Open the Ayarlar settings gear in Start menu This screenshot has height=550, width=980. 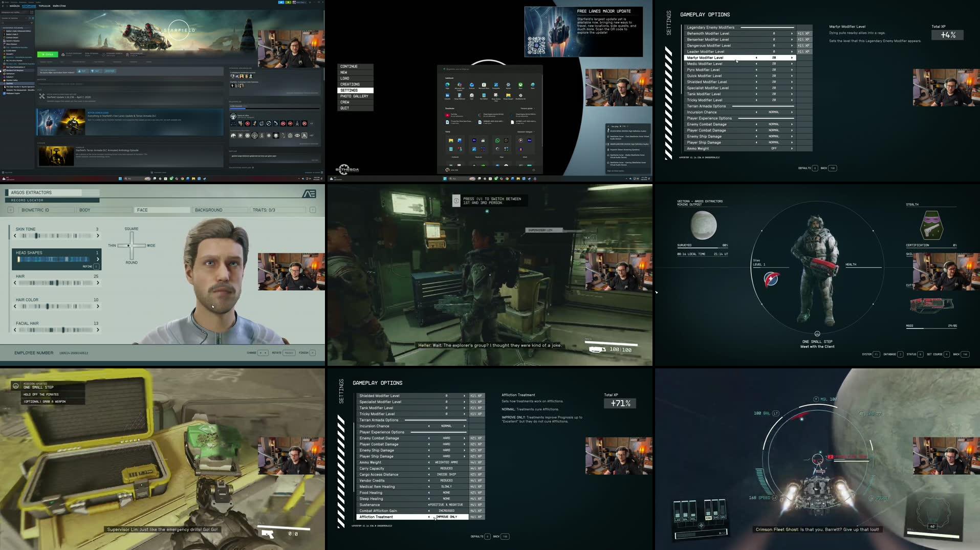(508, 84)
